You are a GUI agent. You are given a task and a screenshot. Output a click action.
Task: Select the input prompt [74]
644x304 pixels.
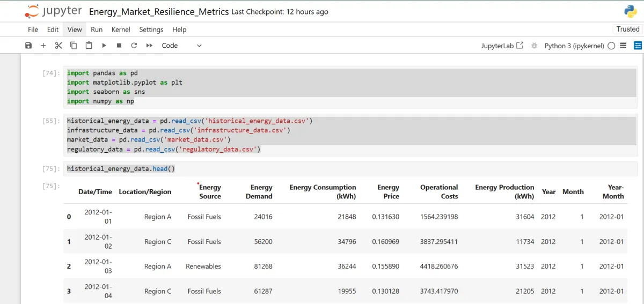click(x=51, y=73)
